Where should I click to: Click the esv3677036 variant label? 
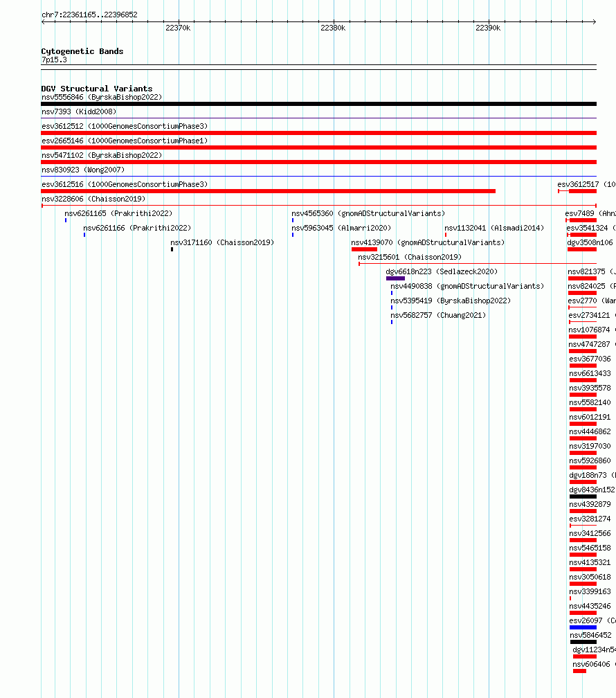click(x=590, y=359)
